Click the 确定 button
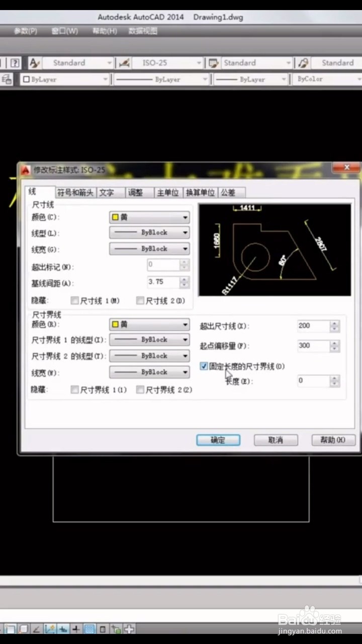The height and width of the screenshot is (644, 362). click(218, 440)
